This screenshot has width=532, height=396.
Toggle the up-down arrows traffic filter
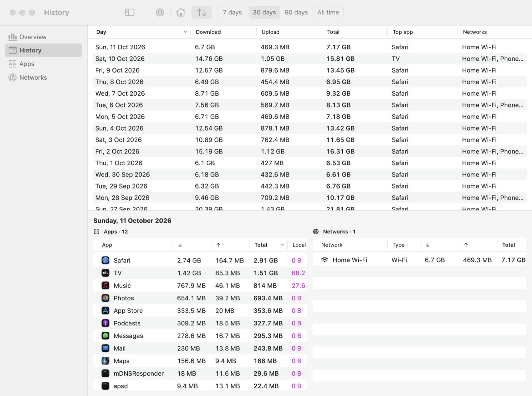(202, 13)
